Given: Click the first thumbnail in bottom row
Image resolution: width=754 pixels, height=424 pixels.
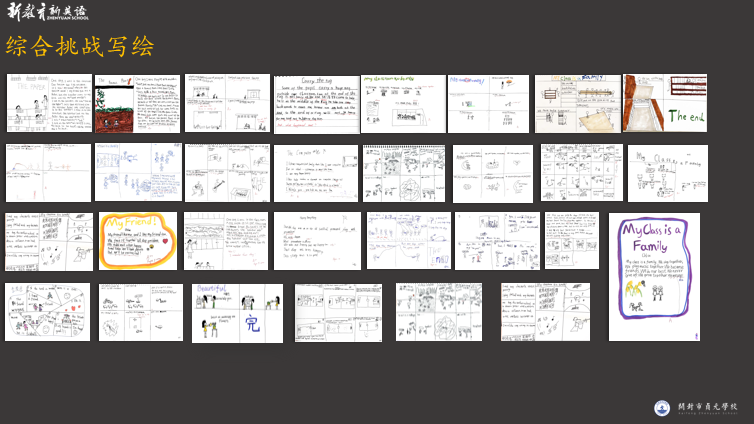Looking at the screenshot, I should click(47, 312).
